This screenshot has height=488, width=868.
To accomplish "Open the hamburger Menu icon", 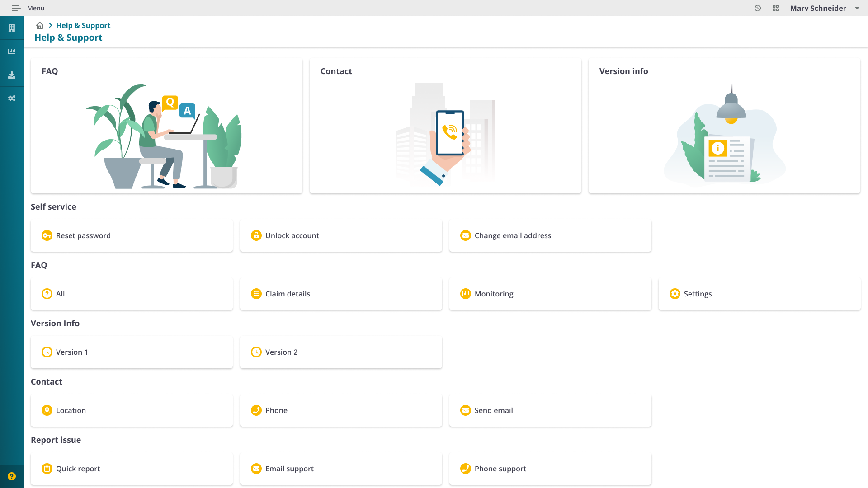I will click(16, 8).
